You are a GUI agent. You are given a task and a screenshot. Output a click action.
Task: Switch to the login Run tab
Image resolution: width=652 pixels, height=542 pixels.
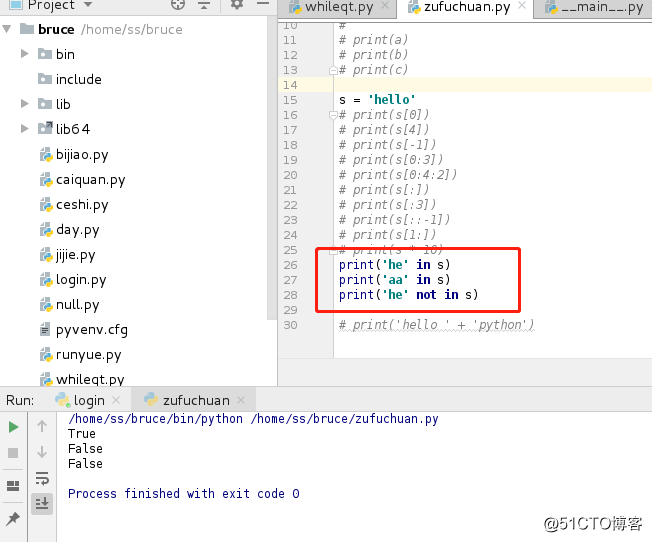point(89,400)
